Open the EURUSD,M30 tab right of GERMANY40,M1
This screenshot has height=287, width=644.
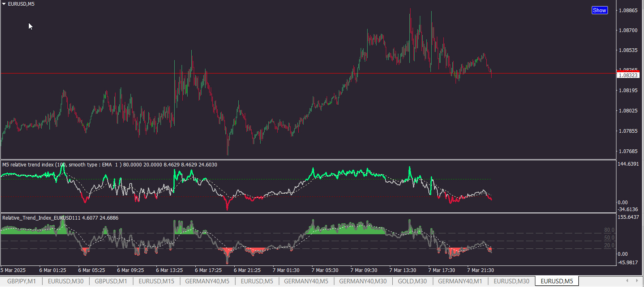(x=511, y=281)
